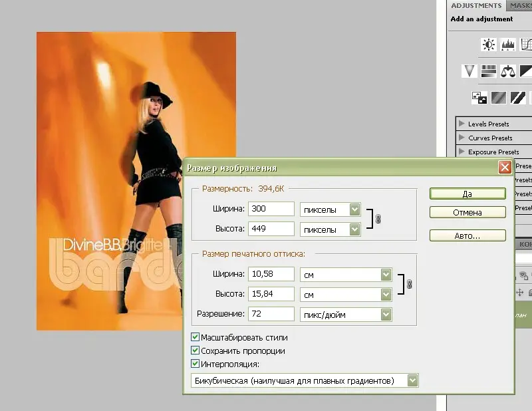This screenshot has height=411, width=532.
Task: Add a Hue/Saturation adjustment
Action: click(489, 71)
